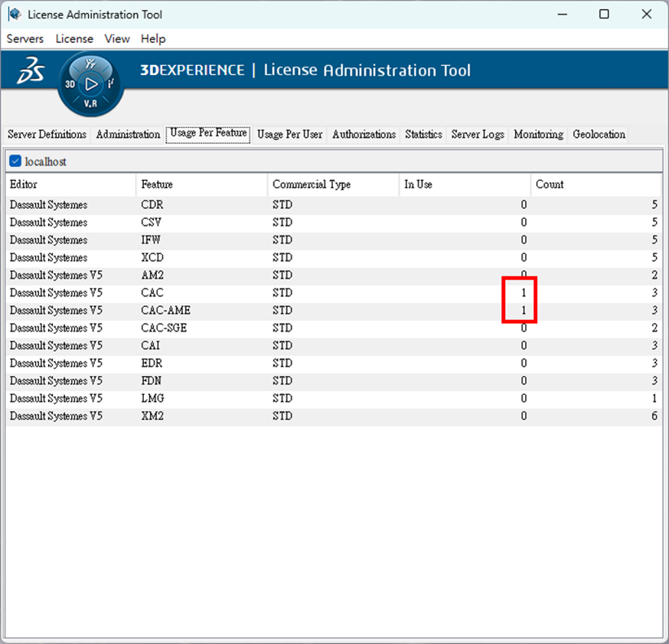The width and height of the screenshot is (669, 644).
Task: Select the AM2 feature row
Action: 334,275
